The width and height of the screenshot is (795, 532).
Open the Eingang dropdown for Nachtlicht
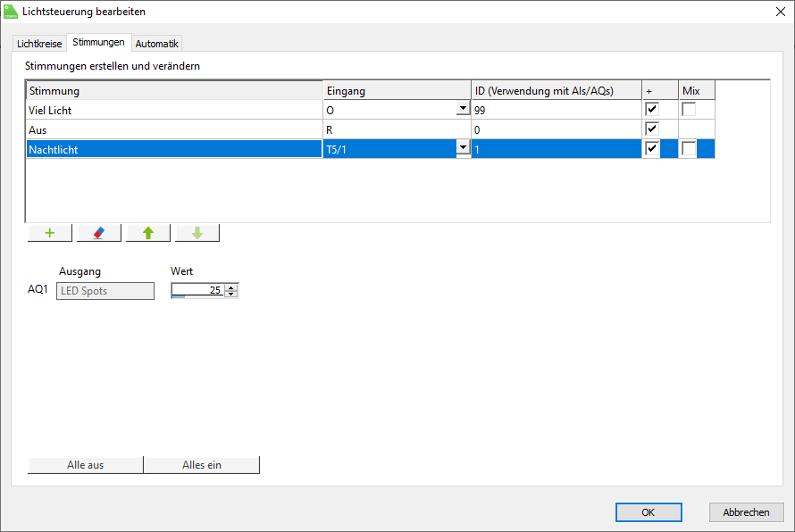pyautogui.click(x=463, y=148)
